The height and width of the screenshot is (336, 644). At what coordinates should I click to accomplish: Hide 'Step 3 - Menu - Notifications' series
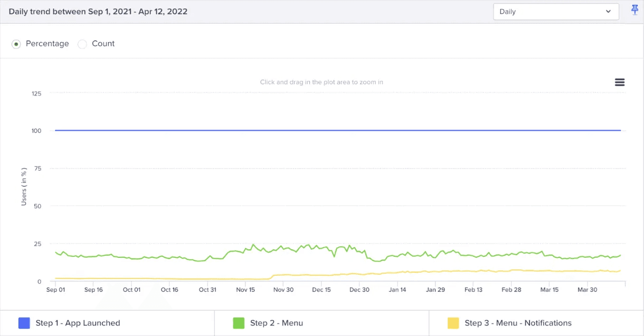point(517,322)
